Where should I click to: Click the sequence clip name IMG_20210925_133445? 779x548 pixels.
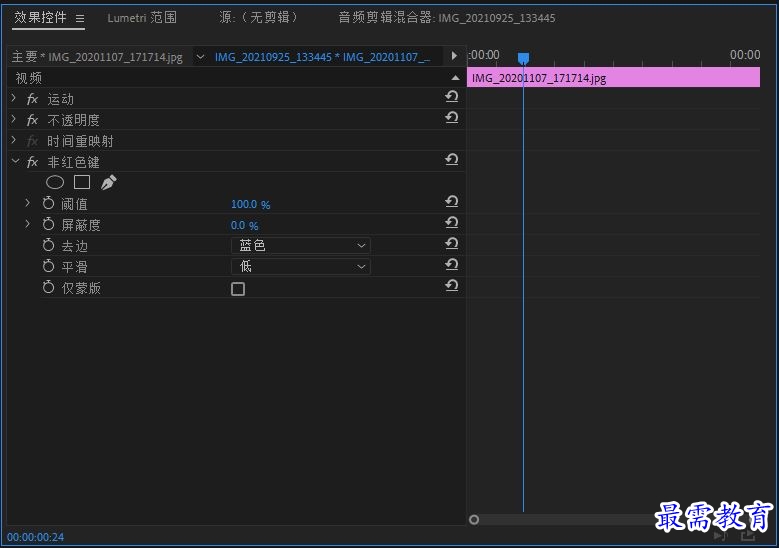pos(273,57)
